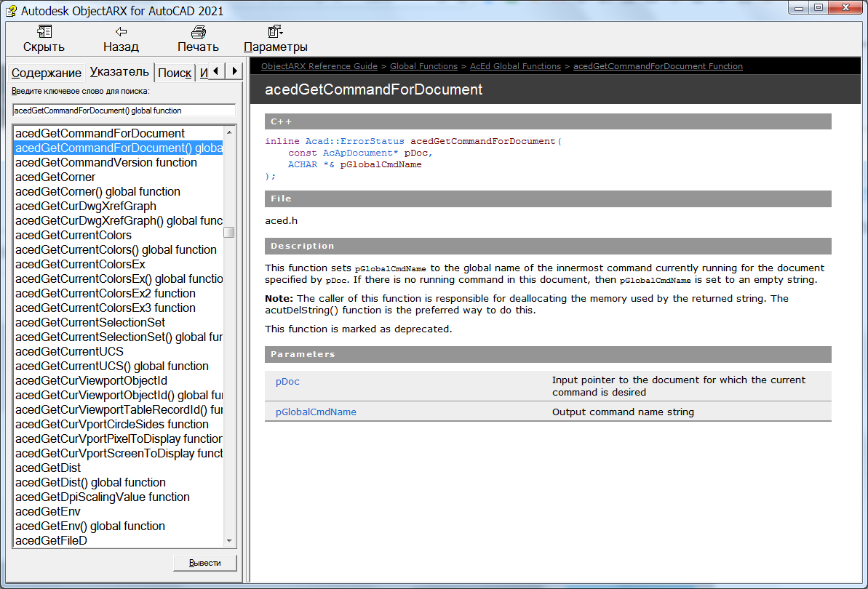The height and width of the screenshot is (589, 868).
Task: Select the acedGetCommandVersion function entry
Action: pyautogui.click(x=119, y=163)
